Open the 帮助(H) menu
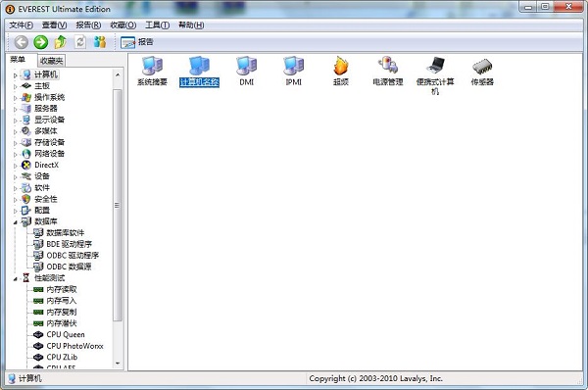The width and height of the screenshot is (588, 390). pyautogui.click(x=191, y=25)
